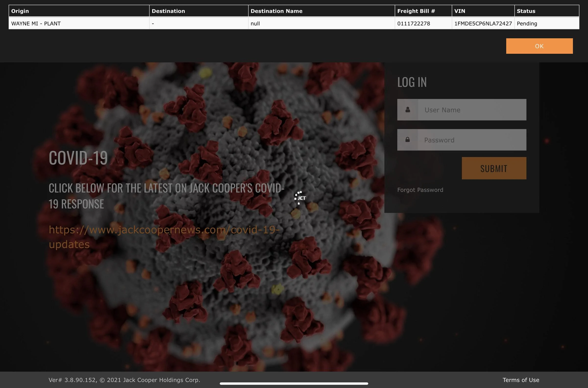Focus the User Name input field
The height and width of the screenshot is (388, 588).
[472, 110]
